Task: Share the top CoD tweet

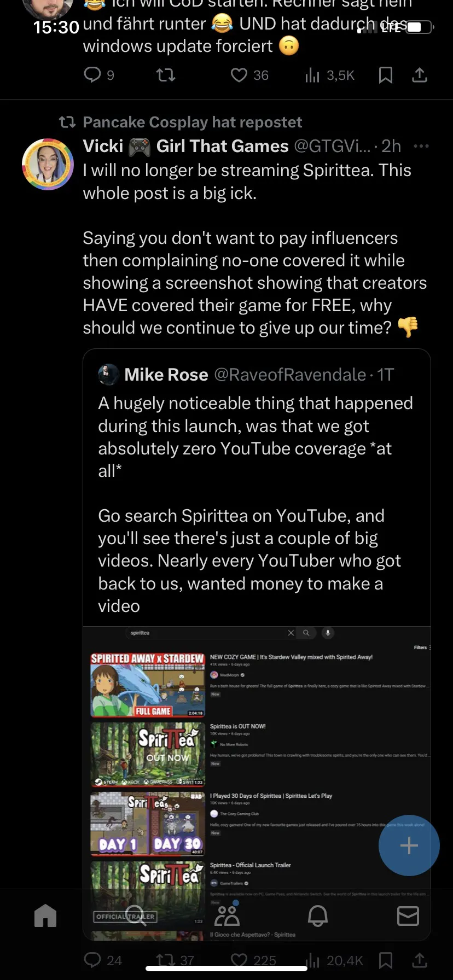Action: tap(420, 75)
